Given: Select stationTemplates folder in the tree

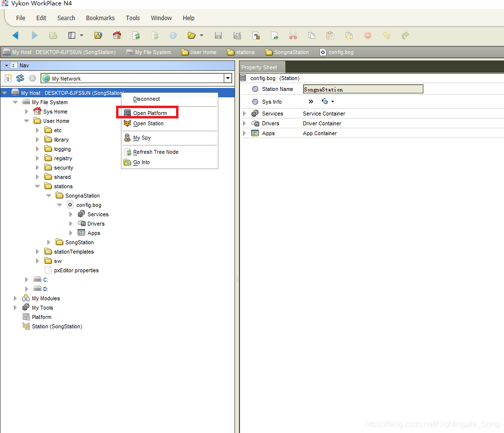Looking at the screenshot, I should pos(74,252).
